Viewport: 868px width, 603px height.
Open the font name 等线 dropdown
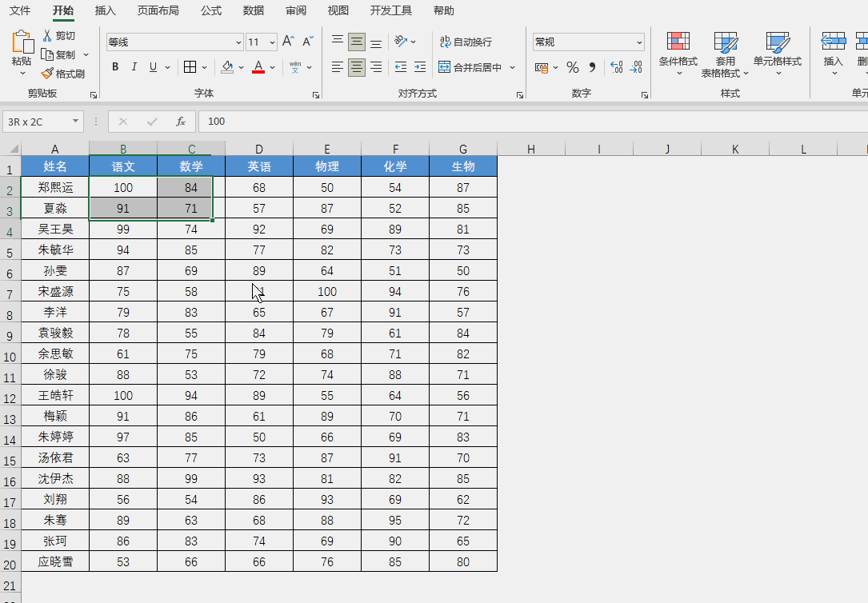pos(238,42)
